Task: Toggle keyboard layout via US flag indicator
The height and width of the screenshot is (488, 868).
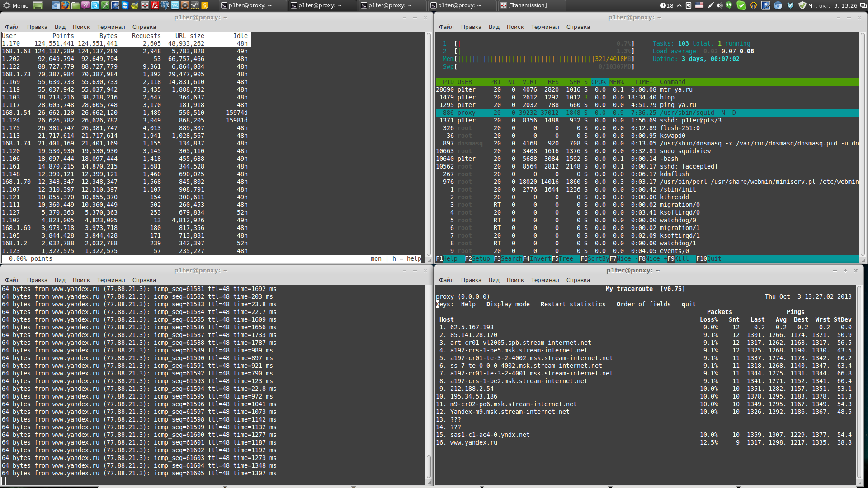Action: 699,5
